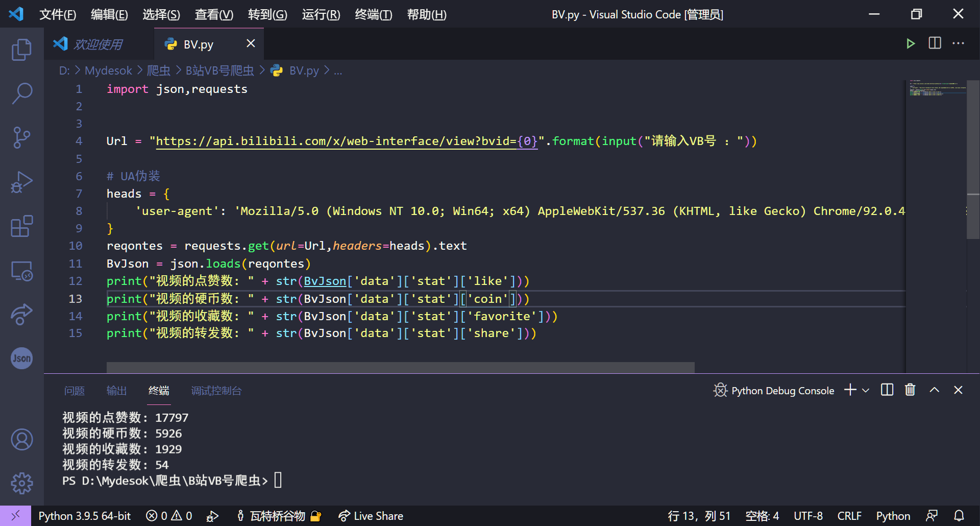Open errors and warnings problems indicator
The image size is (980, 526).
[x=169, y=516]
